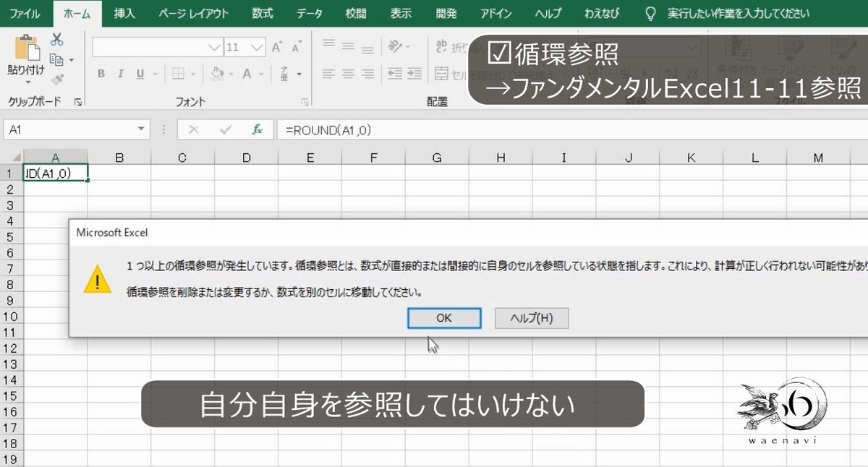The width and height of the screenshot is (868, 467).
Task: Select the column D header
Action: [246, 158]
